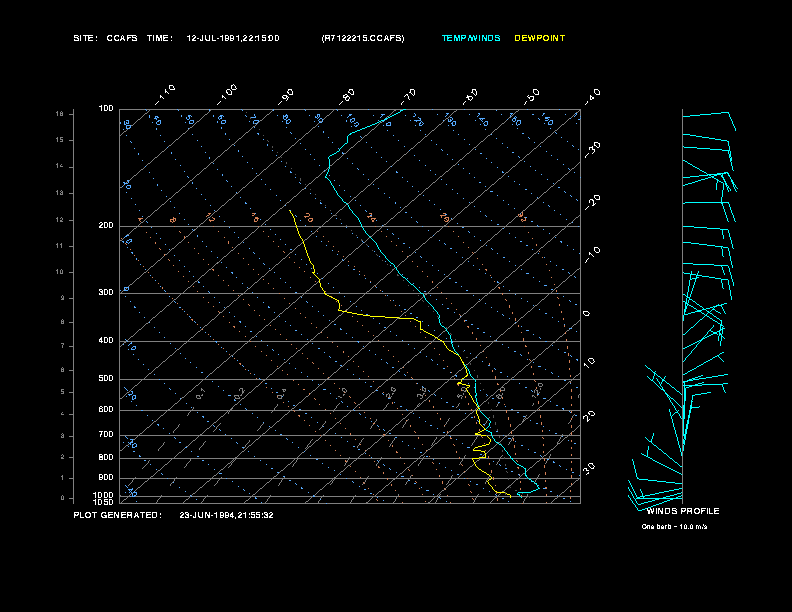Click the 1050 pressure level label
This screenshot has width=792, height=612.
pyautogui.click(x=104, y=502)
